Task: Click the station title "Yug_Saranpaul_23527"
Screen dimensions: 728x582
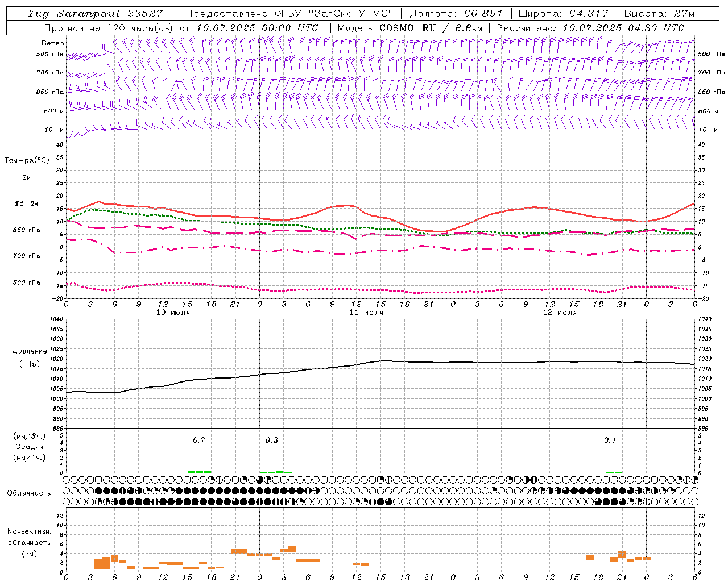Action: point(95,14)
